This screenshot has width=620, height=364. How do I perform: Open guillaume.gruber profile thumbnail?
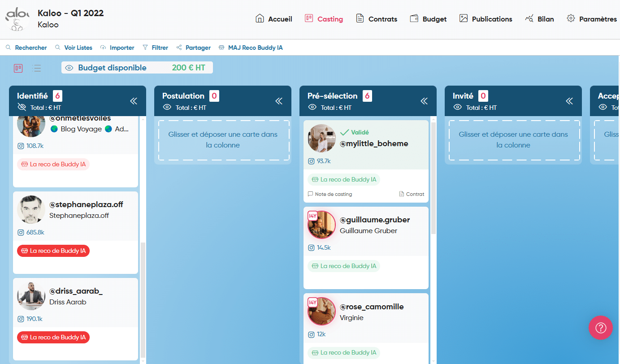point(322,225)
